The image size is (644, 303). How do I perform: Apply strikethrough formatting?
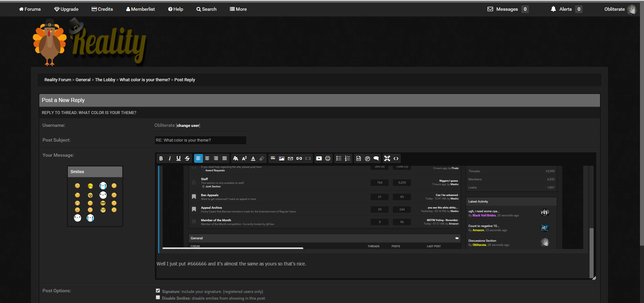(x=187, y=158)
